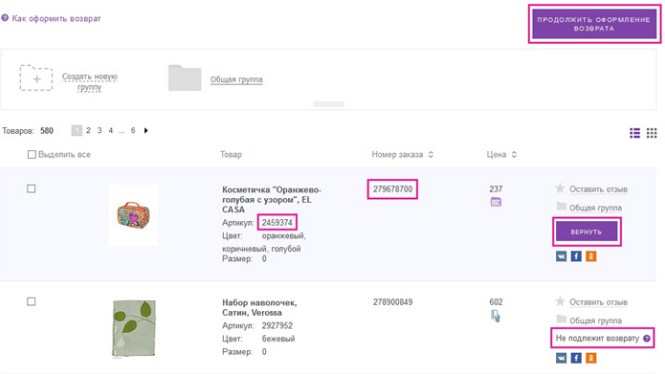Click 'Продолжить оформление возврата' button
Viewport: 665px width, 374px height.
tap(594, 24)
